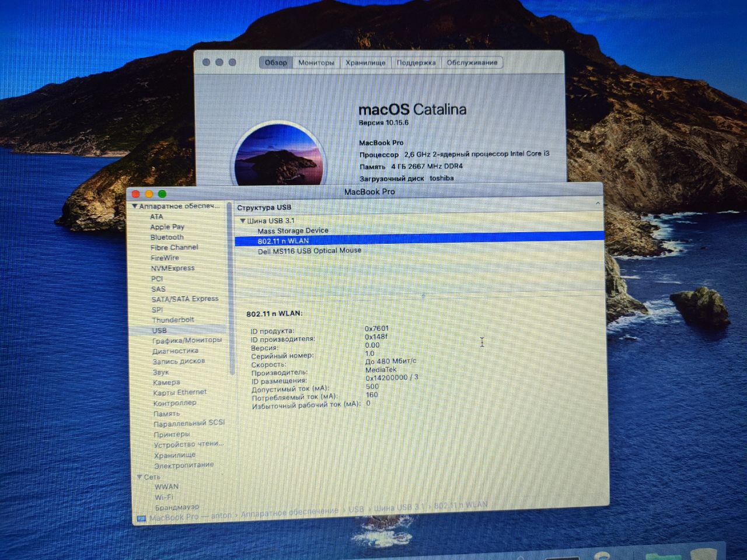
Task: Click the macOS Catalina island logo image
Action: pyautogui.click(x=278, y=154)
